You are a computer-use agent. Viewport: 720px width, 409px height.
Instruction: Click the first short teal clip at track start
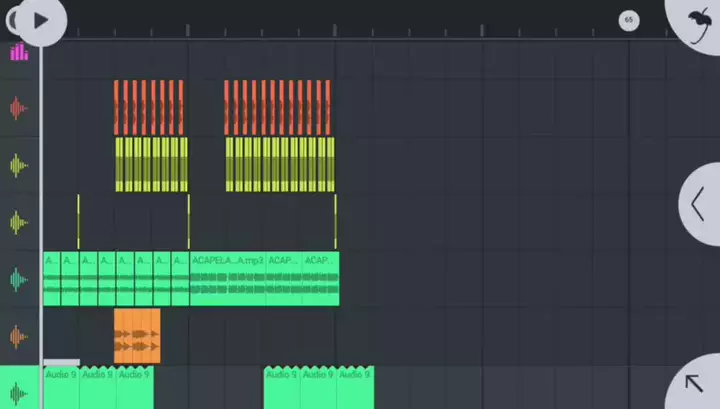(x=51, y=278)
